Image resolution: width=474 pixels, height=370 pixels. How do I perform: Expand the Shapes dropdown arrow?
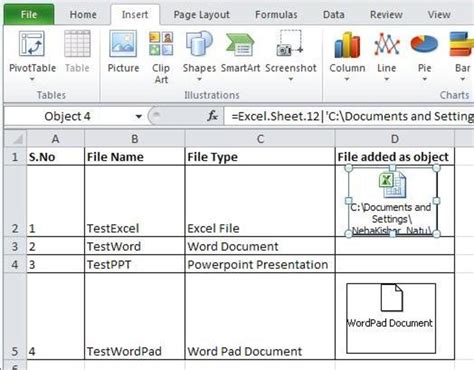199,79
